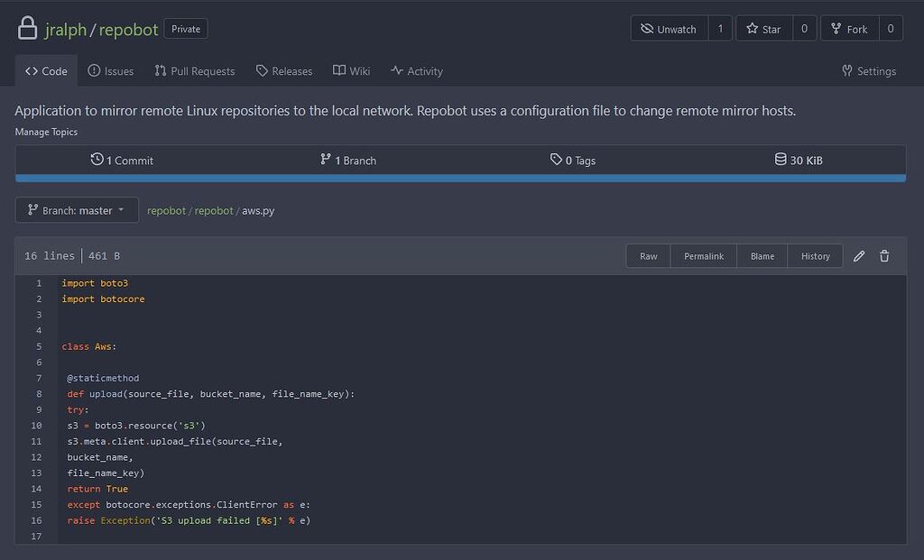
Task: Open the star count list
Action: tap(804, 28)
